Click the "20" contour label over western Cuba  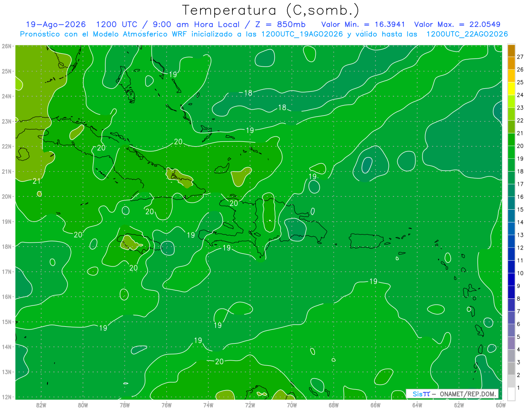(101, 148)
